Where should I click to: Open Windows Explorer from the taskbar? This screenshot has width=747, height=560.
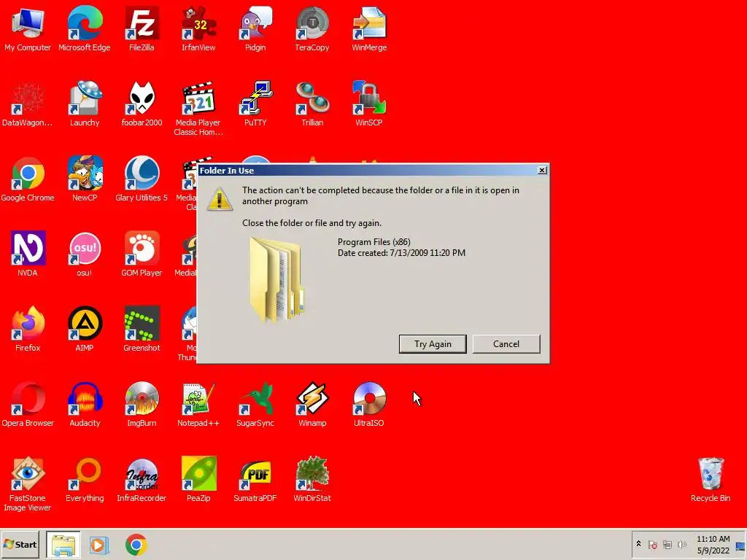click(x=63, y=545)
